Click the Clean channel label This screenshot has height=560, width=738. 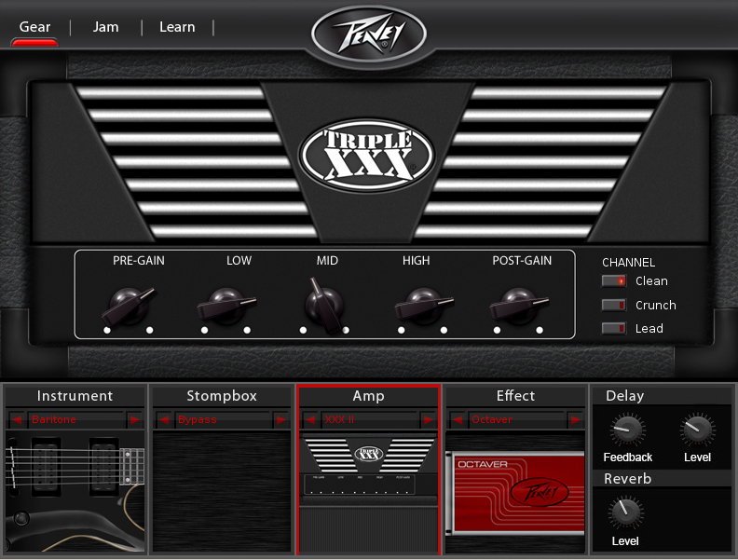pos(651,281)
